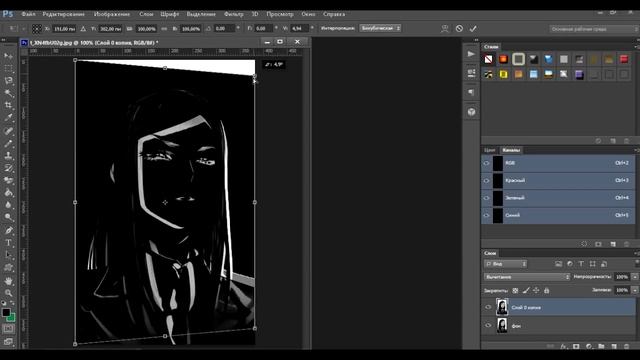Screen dimensions: 640x360
Task: Open the layer filter kind Вид dropdown
Action: click(506, 264)
